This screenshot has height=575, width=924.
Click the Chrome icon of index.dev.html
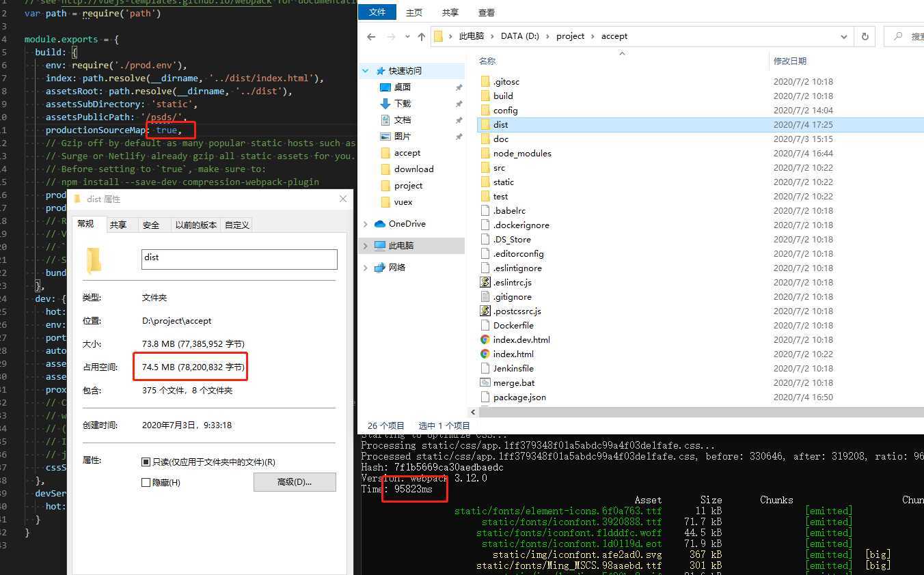click(485, 339)
